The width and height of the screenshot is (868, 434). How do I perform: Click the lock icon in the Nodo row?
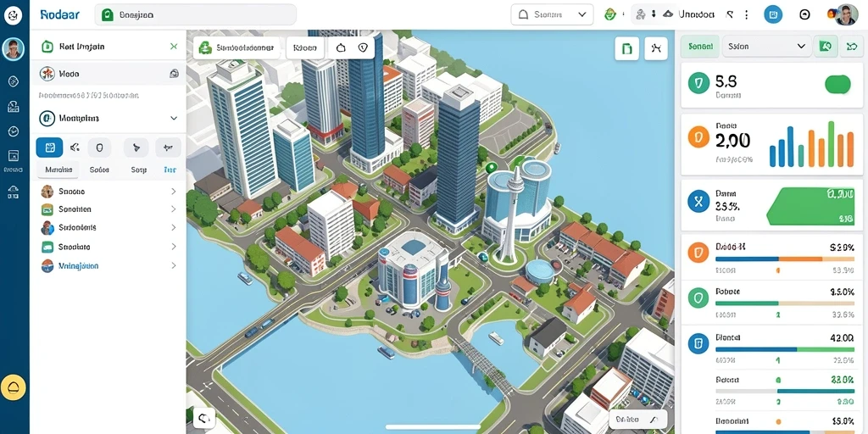tap(174, 73)
